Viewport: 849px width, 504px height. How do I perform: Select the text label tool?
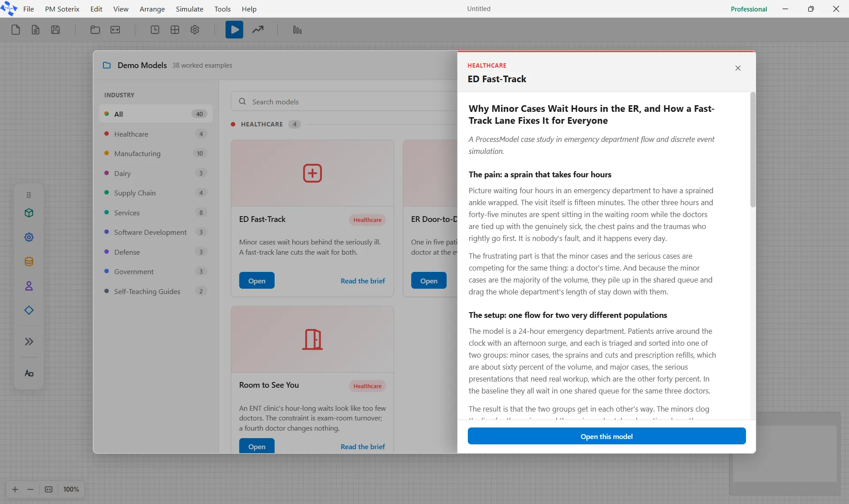(x=29, y=374)
